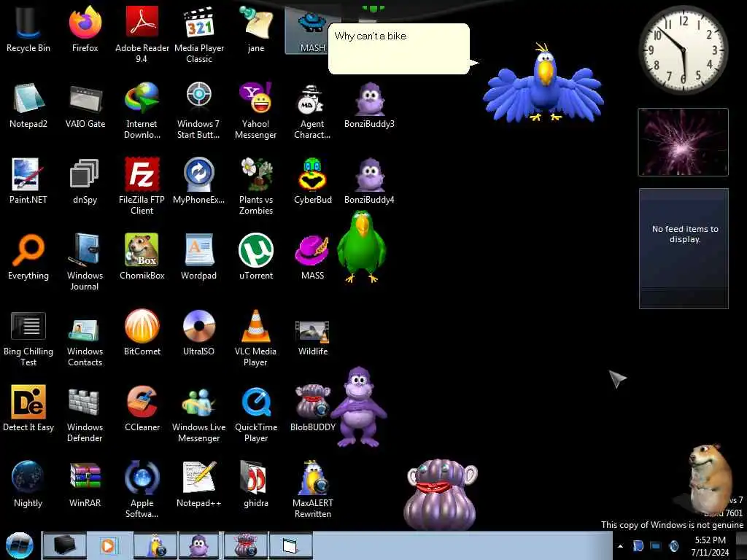747x560 pixels.
Task: Open the Nightly browser icon
Action: click(28, 484)
